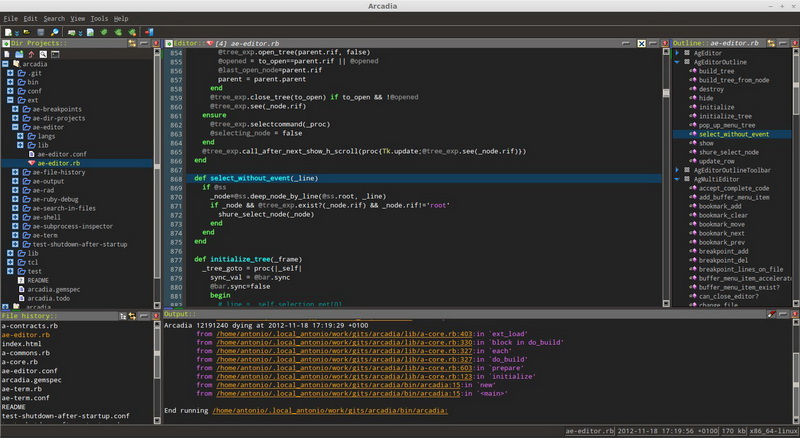Click the red close icon in Dir Projects header
This screenshot has width=800, height=438.
(156, 43)
